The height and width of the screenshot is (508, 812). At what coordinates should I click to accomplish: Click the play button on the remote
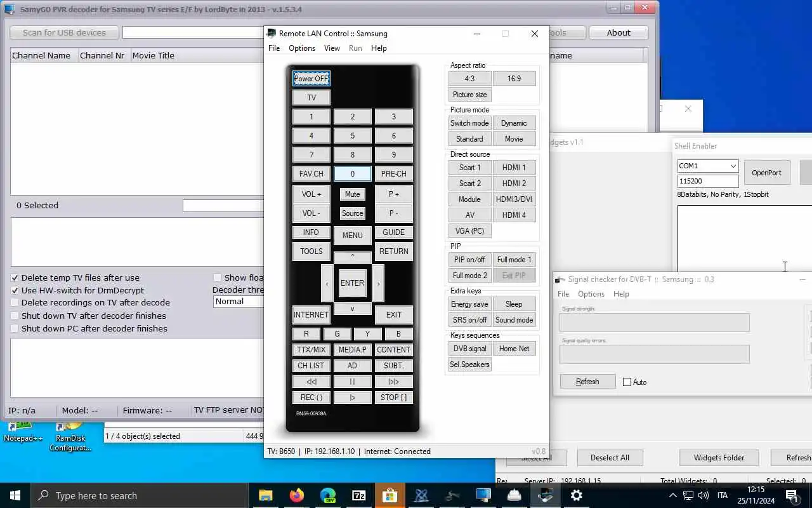(353, 398)
